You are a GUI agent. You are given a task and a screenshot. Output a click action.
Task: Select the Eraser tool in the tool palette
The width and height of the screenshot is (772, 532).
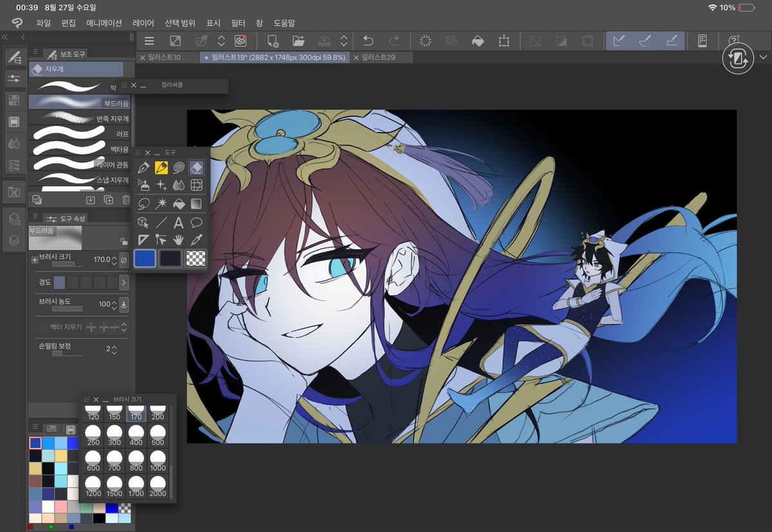tap(196, 168)
